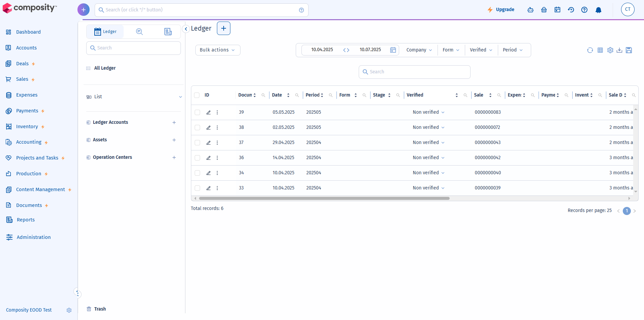
Task: Open table settings gear icon
Action: point(610,50)
